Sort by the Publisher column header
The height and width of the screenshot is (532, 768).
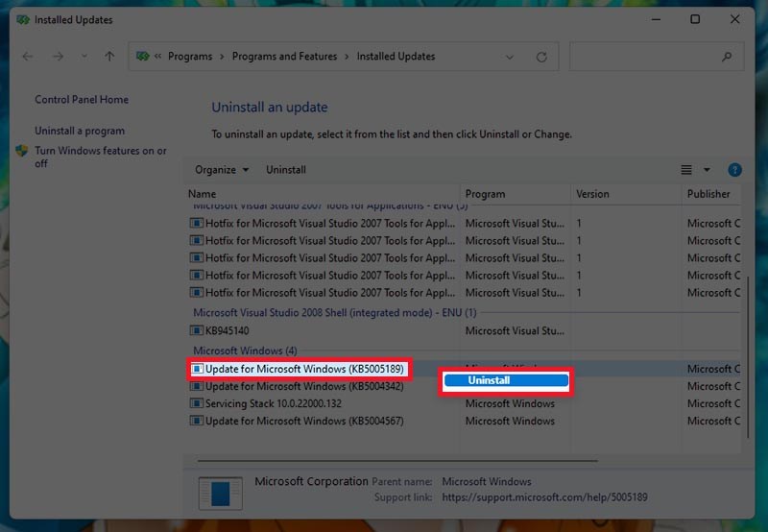click(x=708, y=194)
